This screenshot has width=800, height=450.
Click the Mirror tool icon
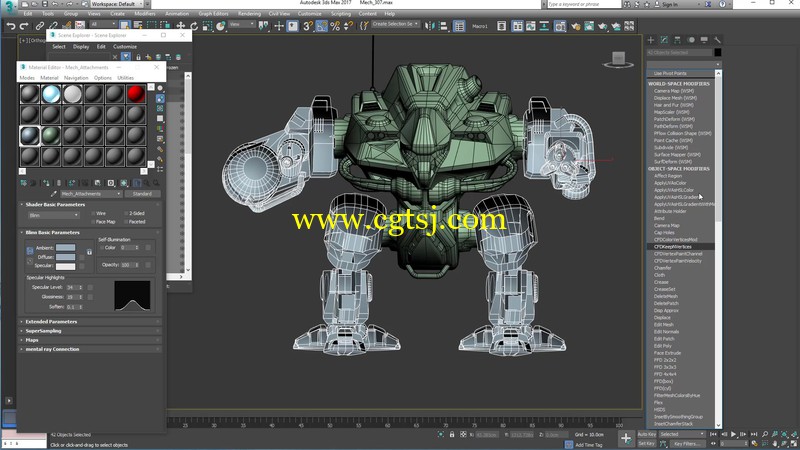(430, 26)
